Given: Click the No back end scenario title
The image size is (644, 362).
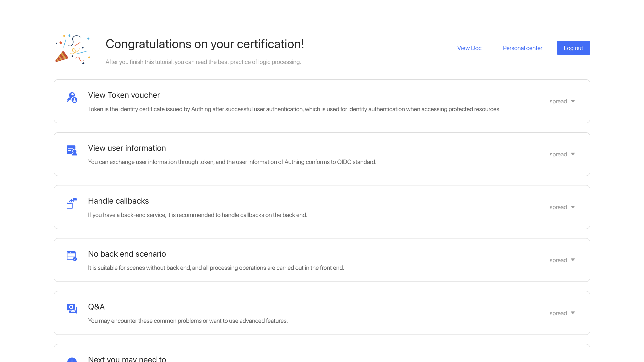Looking at the screenshot, I should click(x=127, y=254).
